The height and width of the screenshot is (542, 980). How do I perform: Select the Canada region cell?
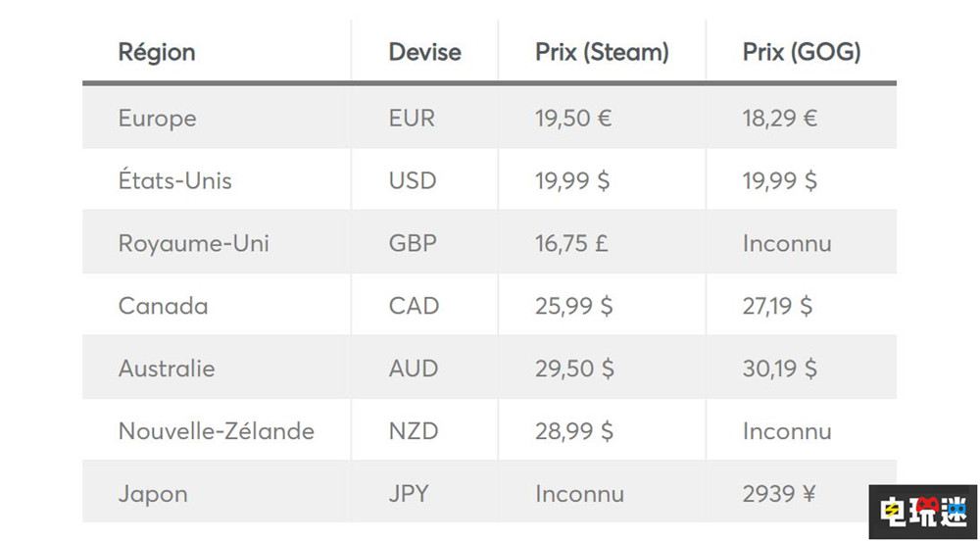[163, 306]
